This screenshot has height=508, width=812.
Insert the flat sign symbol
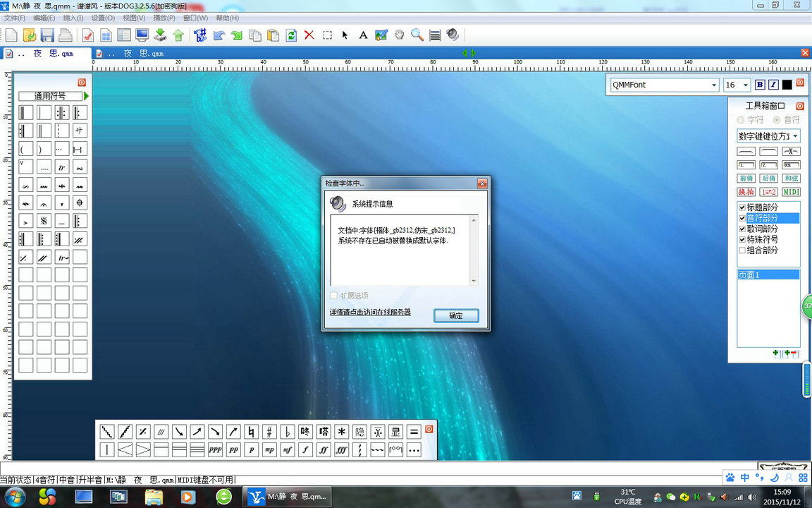tap(288, 432)
